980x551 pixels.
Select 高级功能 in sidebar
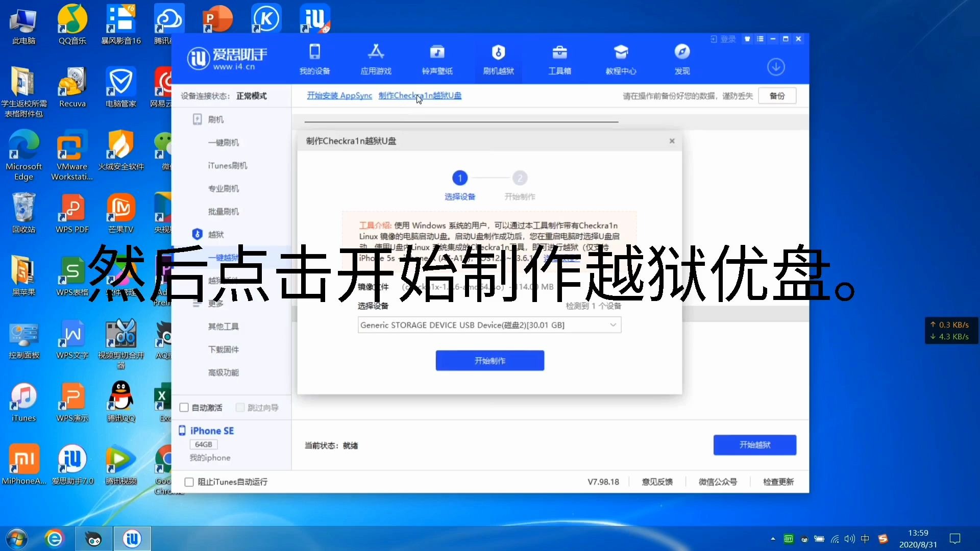pos(223,372)
